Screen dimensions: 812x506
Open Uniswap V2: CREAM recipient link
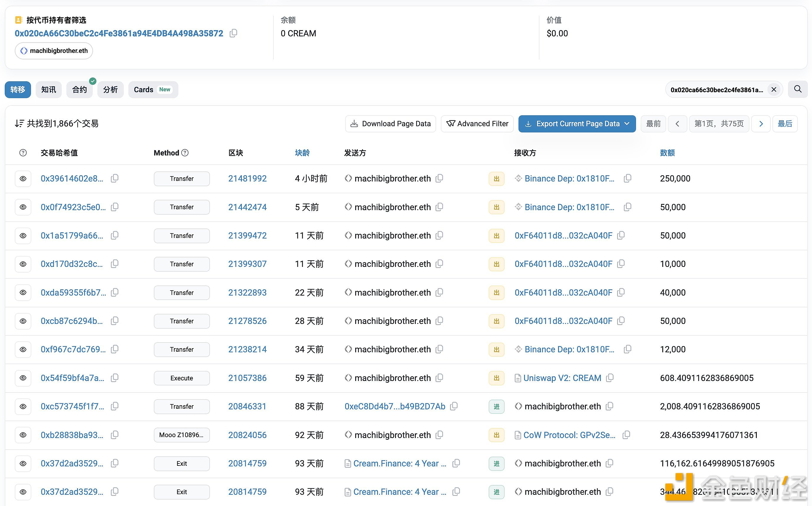(x=562, y=378)
